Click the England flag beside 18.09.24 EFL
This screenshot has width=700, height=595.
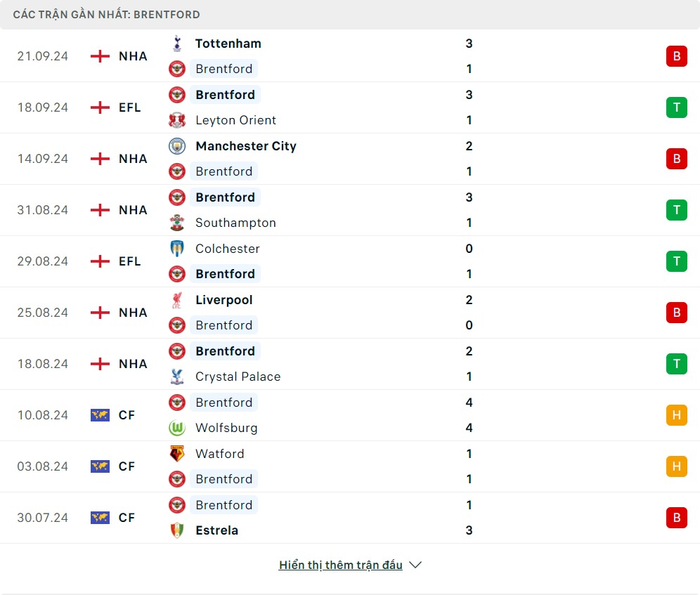click(101, 107)
